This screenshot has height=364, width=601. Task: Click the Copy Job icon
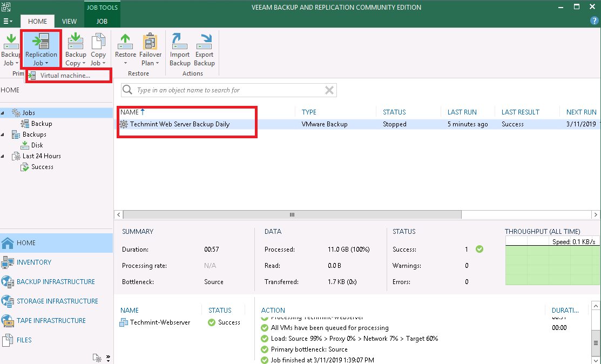tap(98, 49)
